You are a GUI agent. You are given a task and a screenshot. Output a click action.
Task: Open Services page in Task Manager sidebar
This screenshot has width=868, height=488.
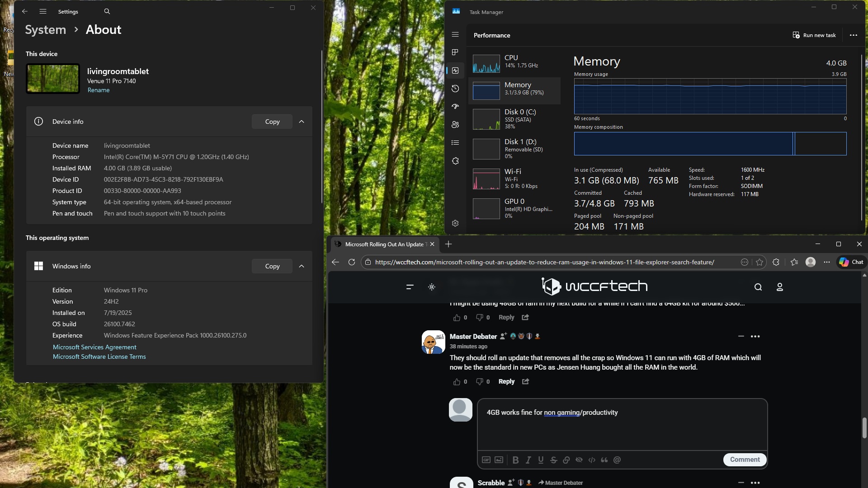[455, 161]
